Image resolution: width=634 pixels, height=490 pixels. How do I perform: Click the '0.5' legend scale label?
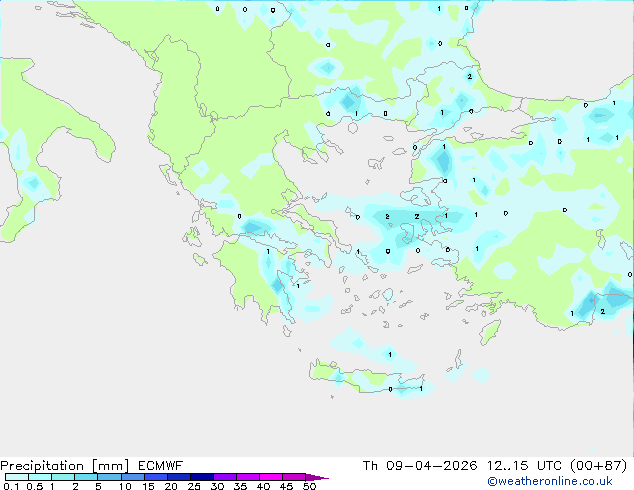click(x=35, y=486)
